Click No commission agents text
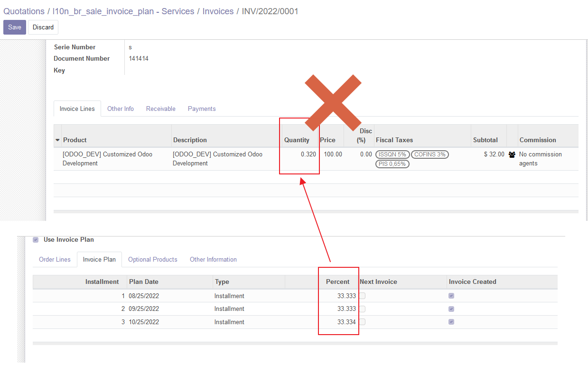The height and width of the screenshot is (373, 588). point(541,159)
